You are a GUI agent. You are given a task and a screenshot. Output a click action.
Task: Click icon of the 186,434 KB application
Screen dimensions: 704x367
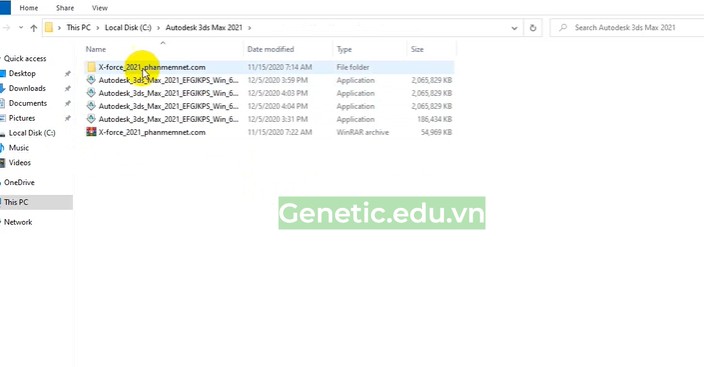pyautogui.click(x=91, y=119)
